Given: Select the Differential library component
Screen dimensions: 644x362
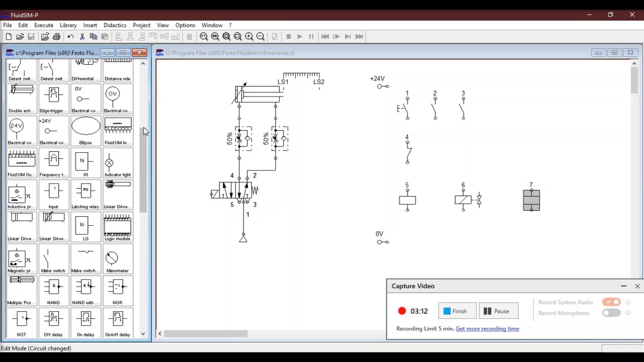Looking at the screenshot, I should click(x=86, y=70).
